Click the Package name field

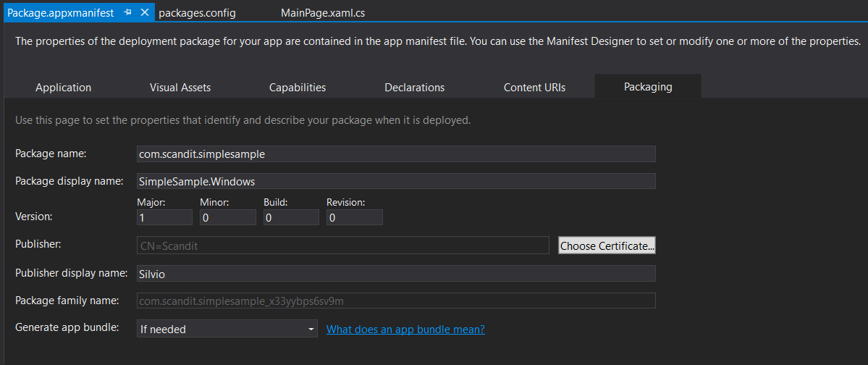pyautogui.click(x=396, y=154)
